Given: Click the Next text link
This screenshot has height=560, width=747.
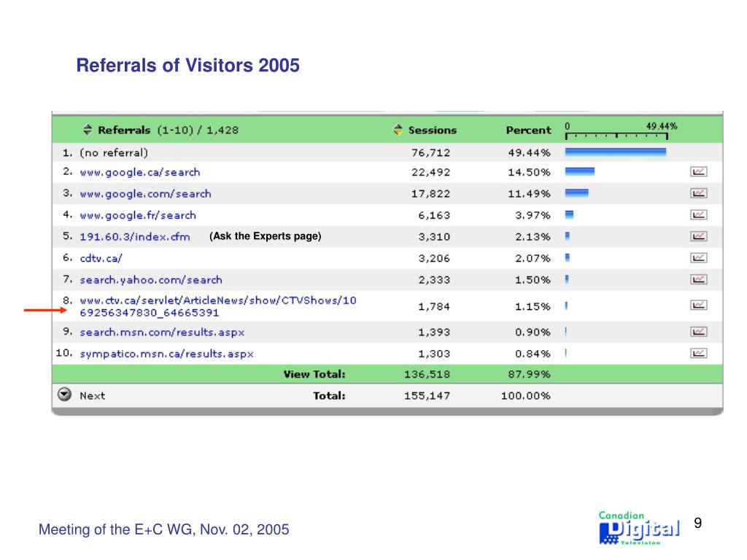Looking at the screenshot, I should coord(93,396).
